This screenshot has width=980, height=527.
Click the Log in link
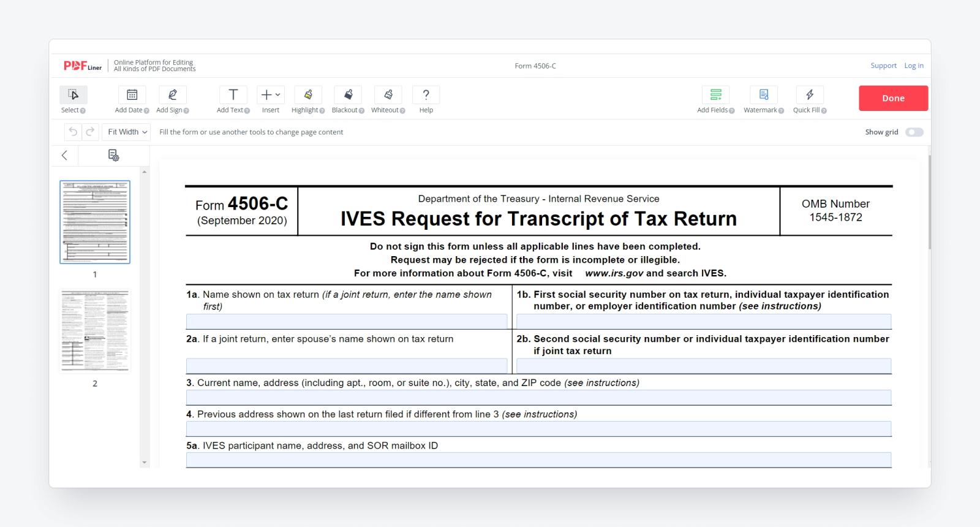coord(914,66)
